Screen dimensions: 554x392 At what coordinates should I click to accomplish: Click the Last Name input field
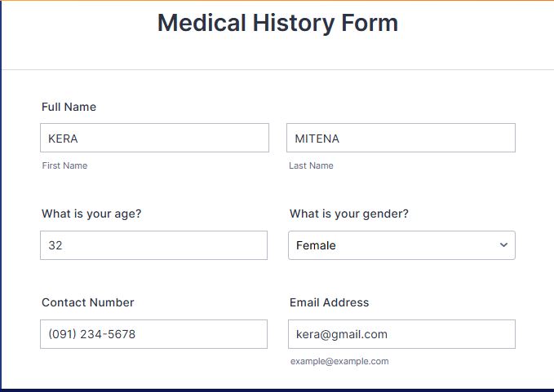(x=401, y=138)
